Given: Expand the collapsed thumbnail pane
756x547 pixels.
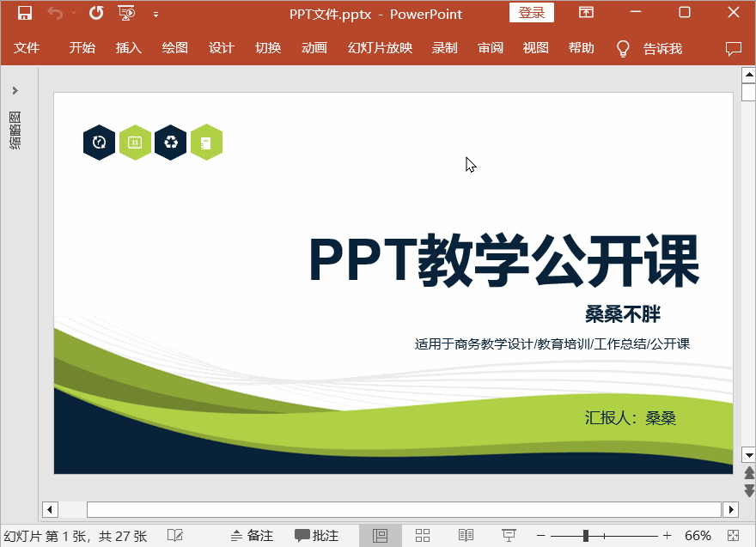Looking at the screenshot, I should (x=15, y=90).
